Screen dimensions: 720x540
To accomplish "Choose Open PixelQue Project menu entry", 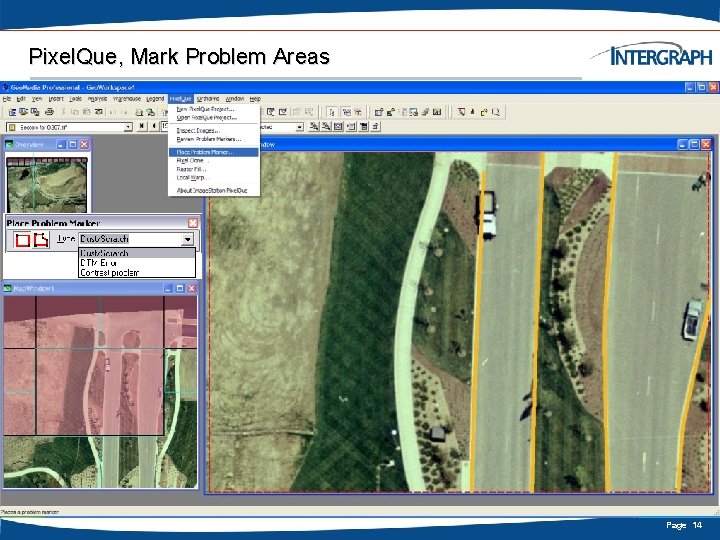I will (214, 118).
